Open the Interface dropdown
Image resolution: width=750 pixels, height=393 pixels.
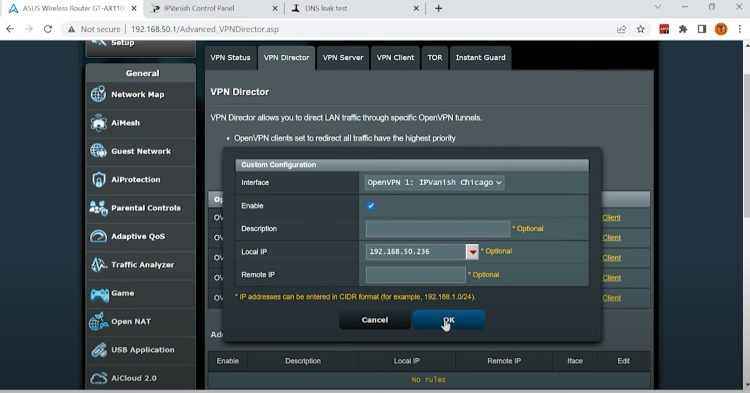434,183
